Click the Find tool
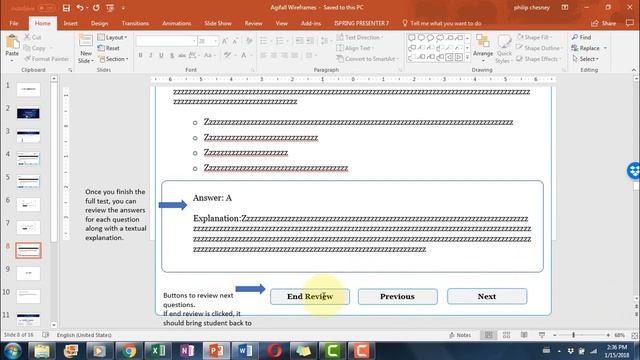Viewport: 640px width, 360px height. [582, 37]
